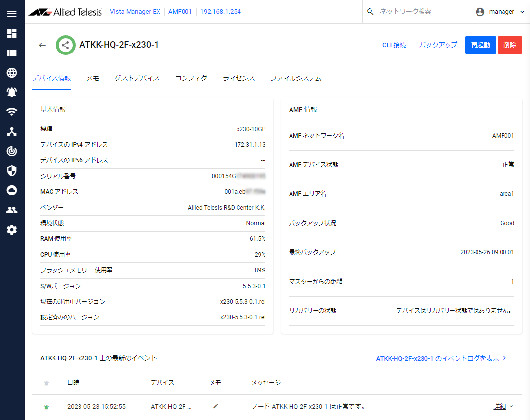Click the 再起動 reboot button

coord(480,45)
